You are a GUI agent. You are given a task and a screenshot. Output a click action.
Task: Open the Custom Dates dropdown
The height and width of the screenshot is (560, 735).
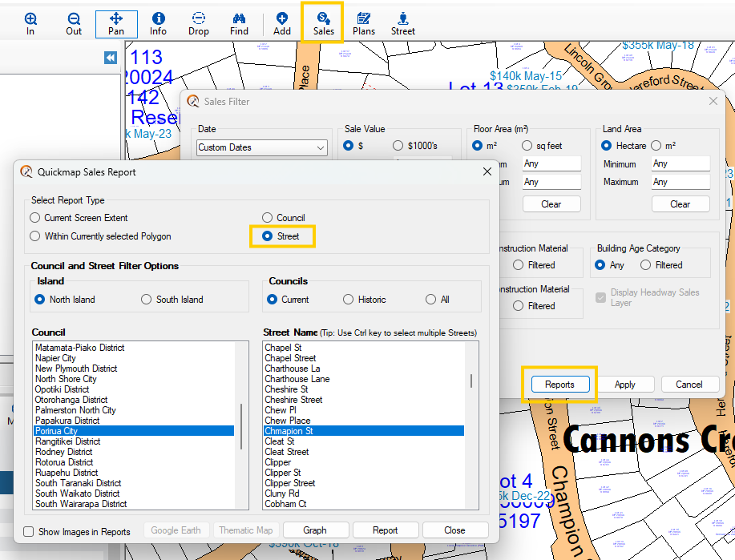(x=262, y=147)
